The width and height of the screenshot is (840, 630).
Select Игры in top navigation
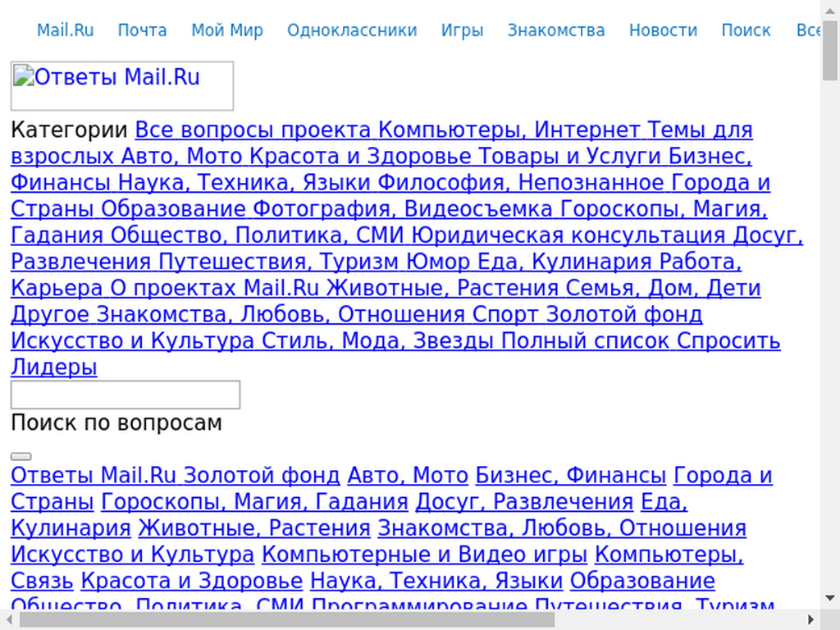click(463, 30)
